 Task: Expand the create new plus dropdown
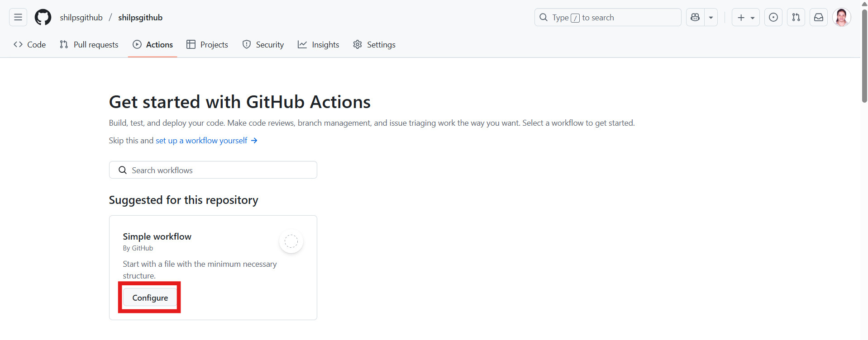[745, 18]
